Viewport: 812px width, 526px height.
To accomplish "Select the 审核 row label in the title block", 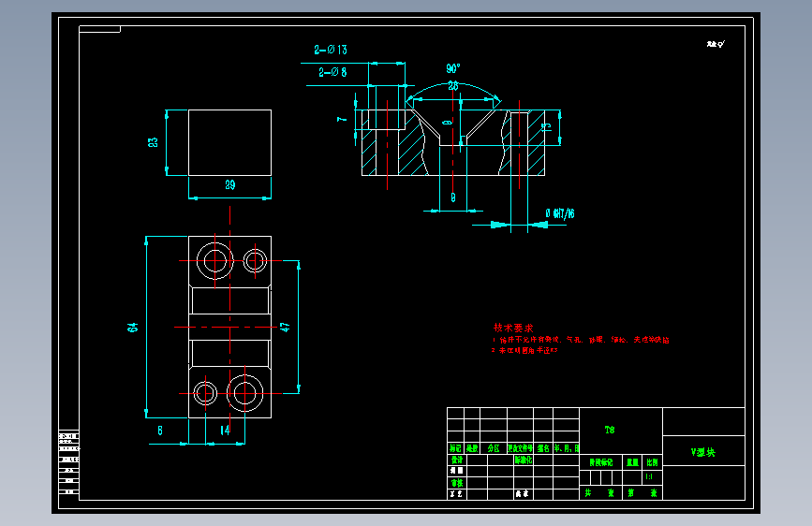I will [457, 483].
